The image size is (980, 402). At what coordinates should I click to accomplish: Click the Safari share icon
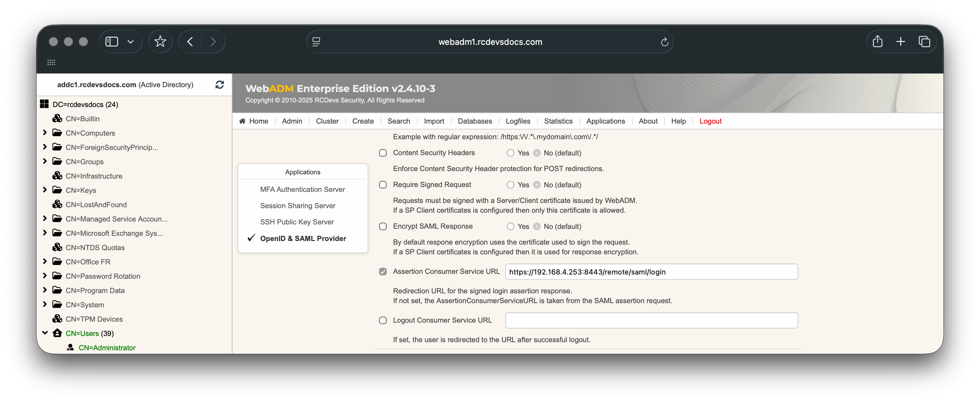pos(877,41)
